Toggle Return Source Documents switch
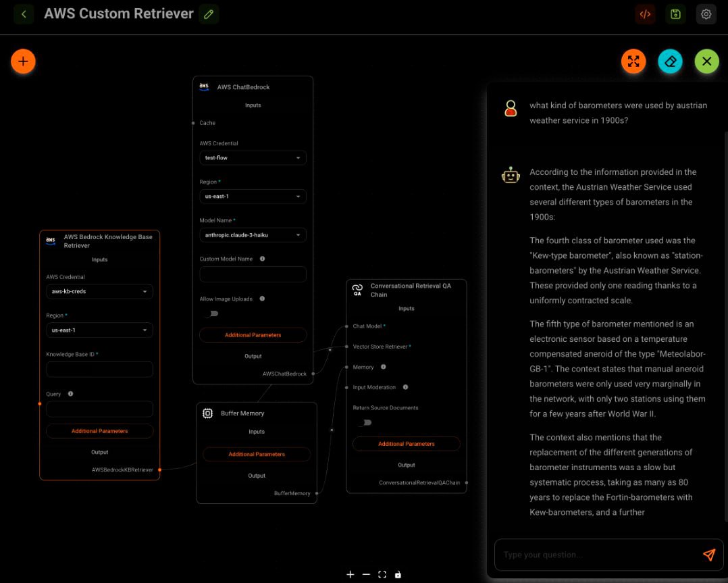The image size is (728, 583). (x=365, y=422)
